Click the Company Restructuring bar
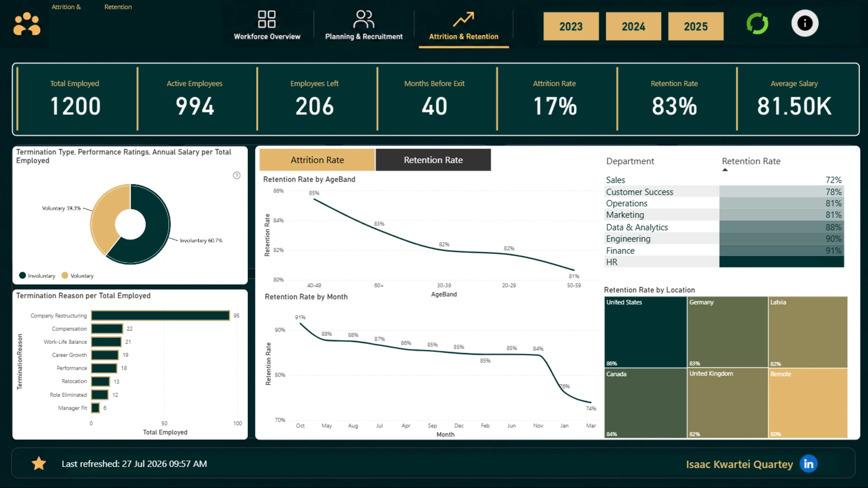The image size is (868, 488). click(x=160, y=315)
